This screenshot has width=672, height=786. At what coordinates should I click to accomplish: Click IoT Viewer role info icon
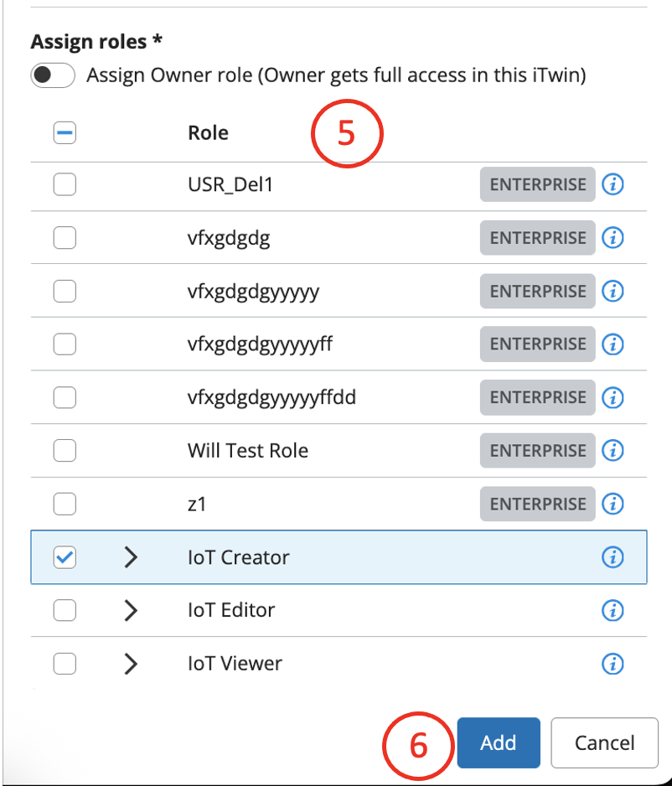(613, 664)
